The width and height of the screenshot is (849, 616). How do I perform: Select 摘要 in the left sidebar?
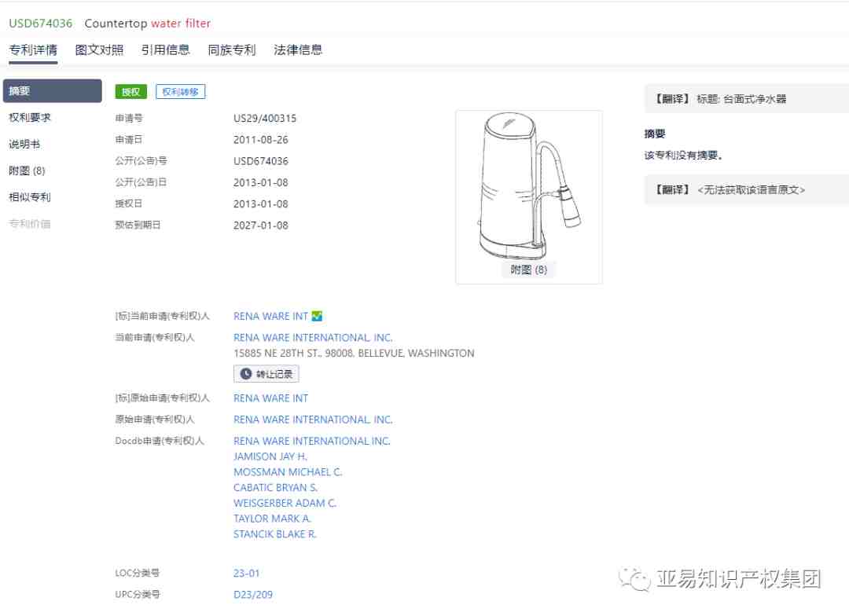tap(53, 91)
